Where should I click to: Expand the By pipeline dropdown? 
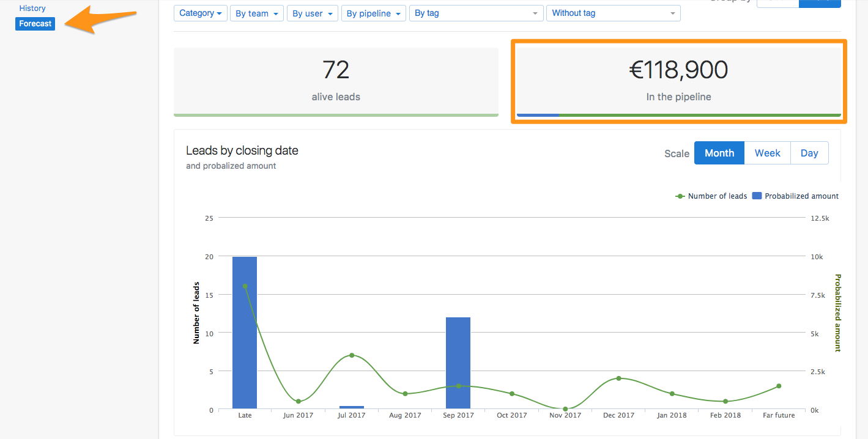point(373,13)
